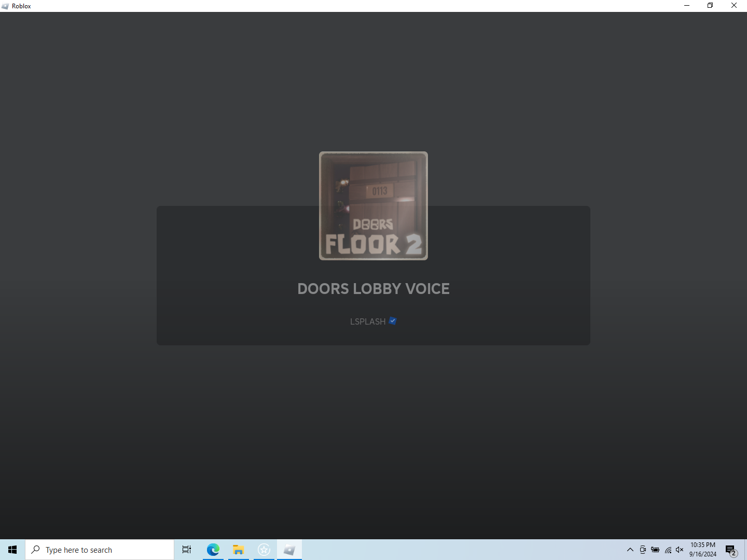Click the 'Type here to search' box
The image size is (747, 560).
[x=100, y=550]
